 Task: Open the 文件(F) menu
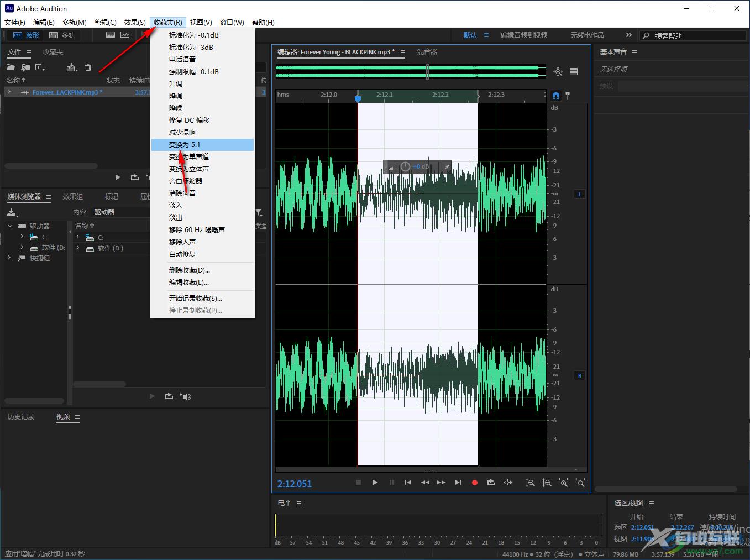(15, 22)
